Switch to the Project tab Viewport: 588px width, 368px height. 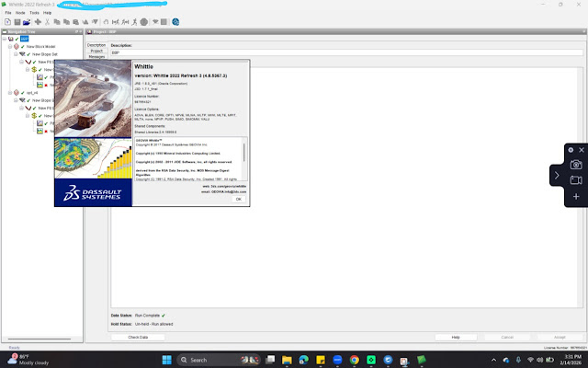96,51
